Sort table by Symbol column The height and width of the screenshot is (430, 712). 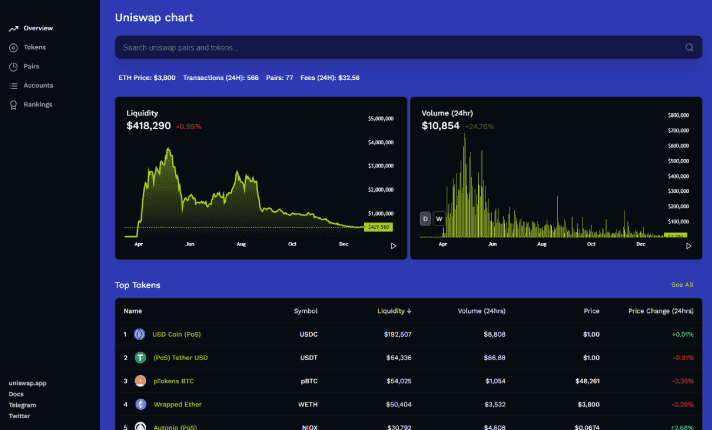[306, 311]
